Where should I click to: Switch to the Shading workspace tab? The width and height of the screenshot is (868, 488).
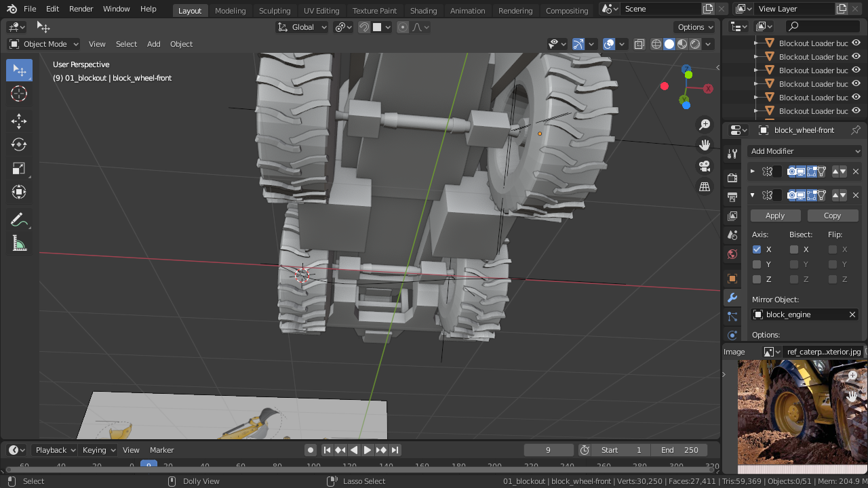click(x=423, y=10)
